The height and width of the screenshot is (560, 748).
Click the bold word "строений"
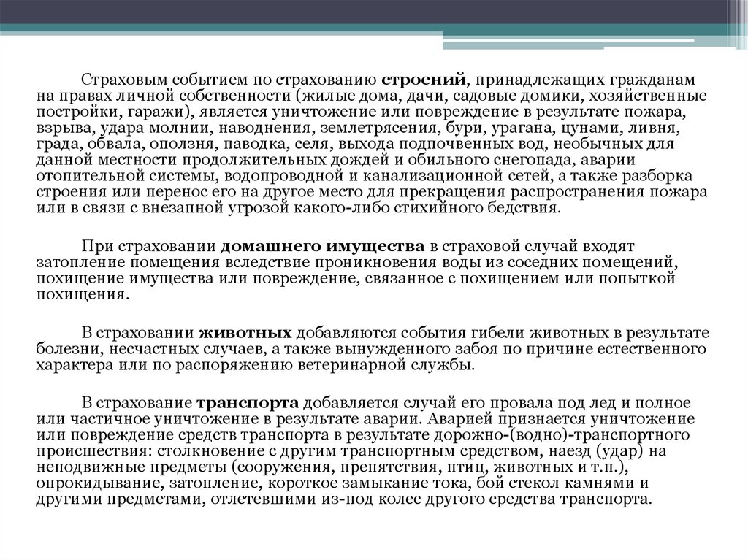click(x=423, y=79)
